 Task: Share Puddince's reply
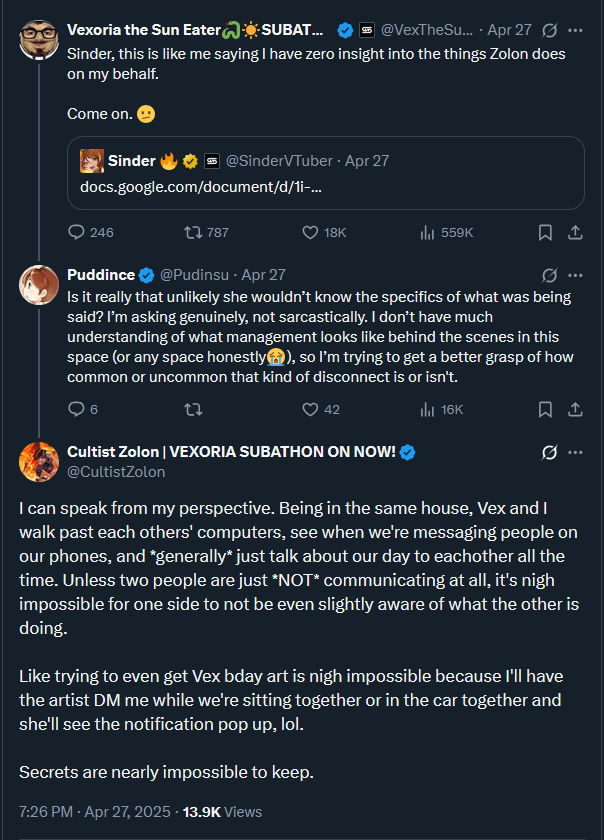(575, 409)
